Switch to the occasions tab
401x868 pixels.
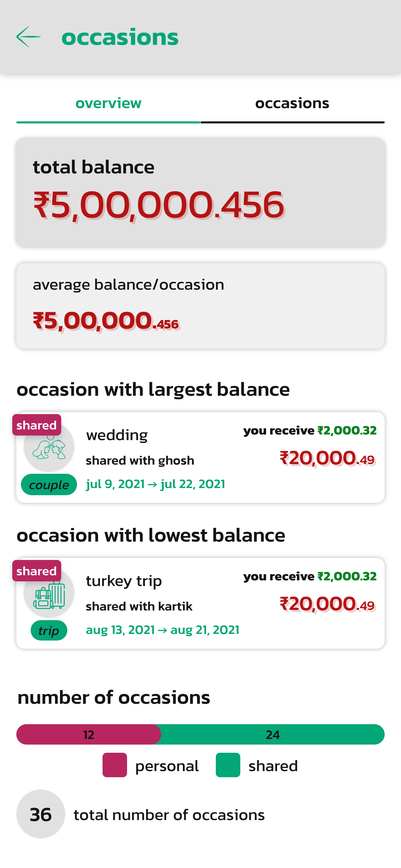(292, 103)
